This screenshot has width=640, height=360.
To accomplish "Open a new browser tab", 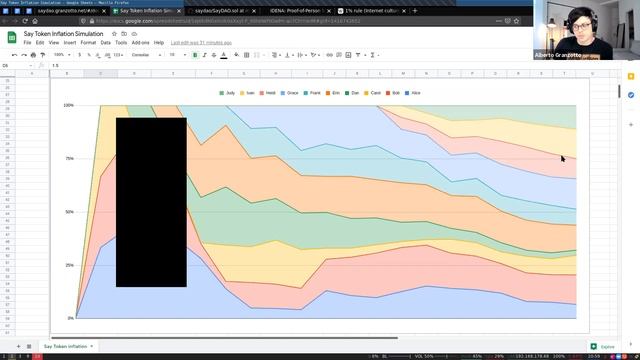I will click(x=415, y=11).
